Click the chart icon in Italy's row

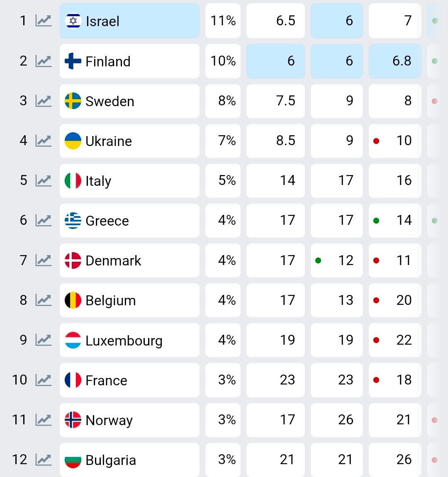(43, 180)
